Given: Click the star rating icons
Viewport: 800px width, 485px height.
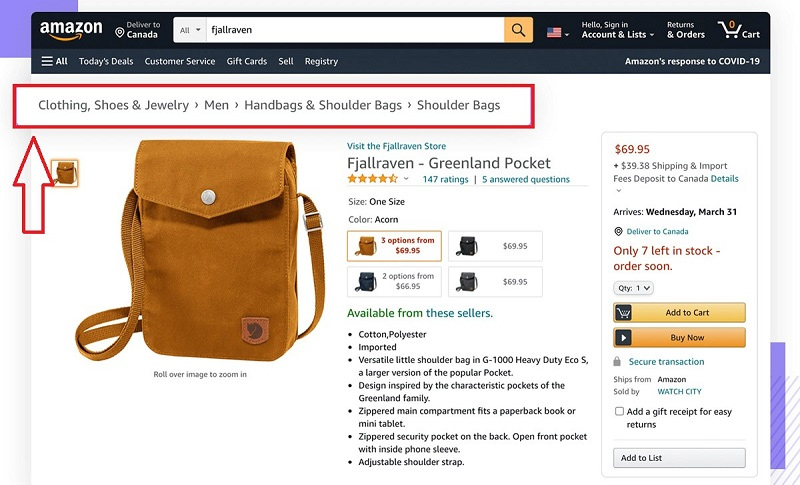Looking at the screenshot, I should [373, 180].
